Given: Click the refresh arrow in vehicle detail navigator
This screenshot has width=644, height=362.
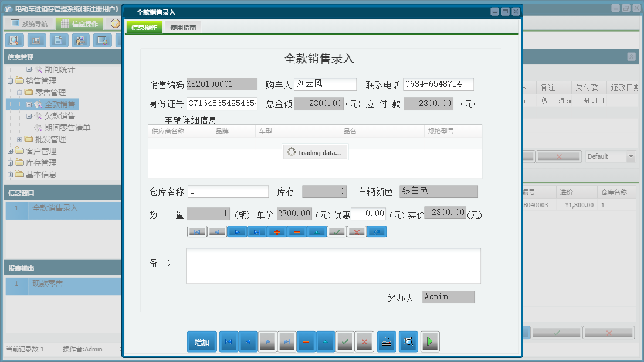Looking at the screenshot, I should pyautogui.click(x=377, y=232).
